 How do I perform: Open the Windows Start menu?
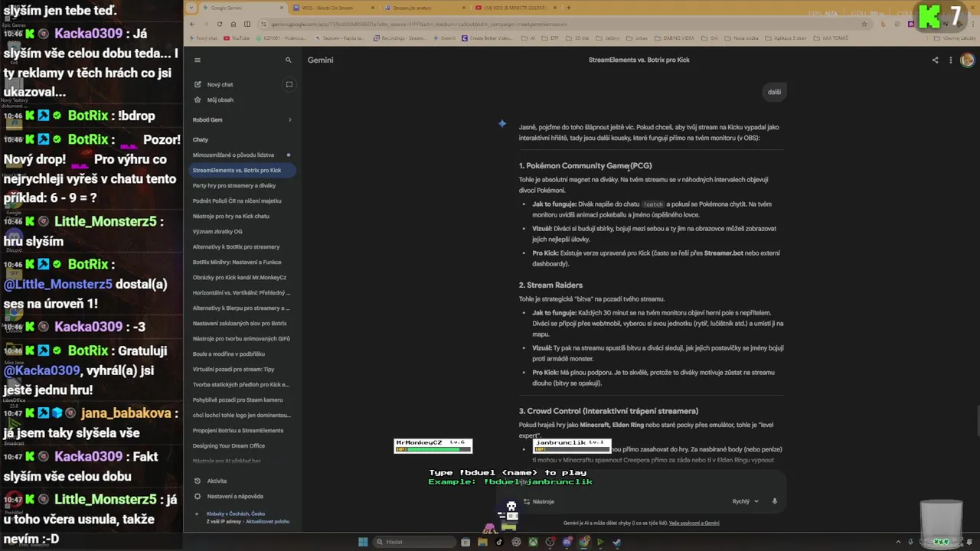[x=363, y=542]
